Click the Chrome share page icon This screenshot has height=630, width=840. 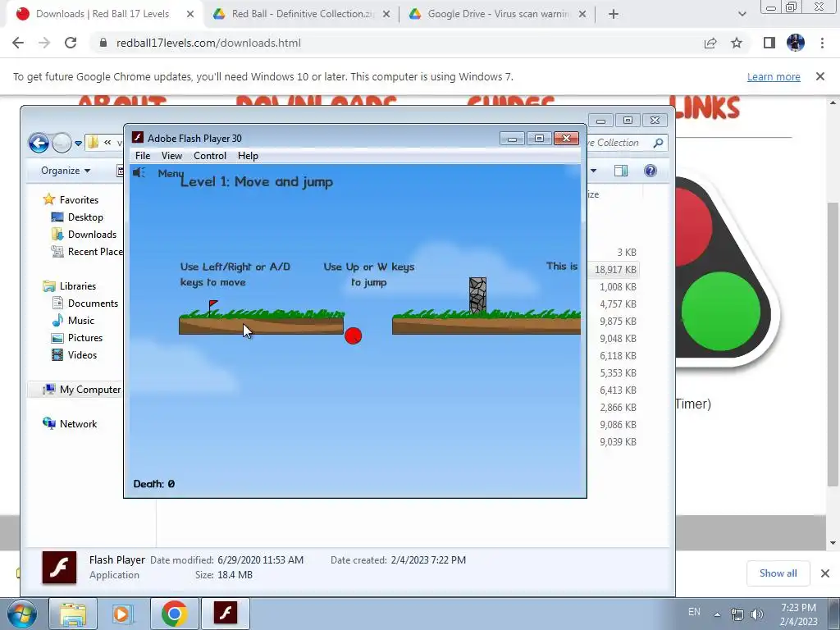pyautogui.click(x=710, y=43)
